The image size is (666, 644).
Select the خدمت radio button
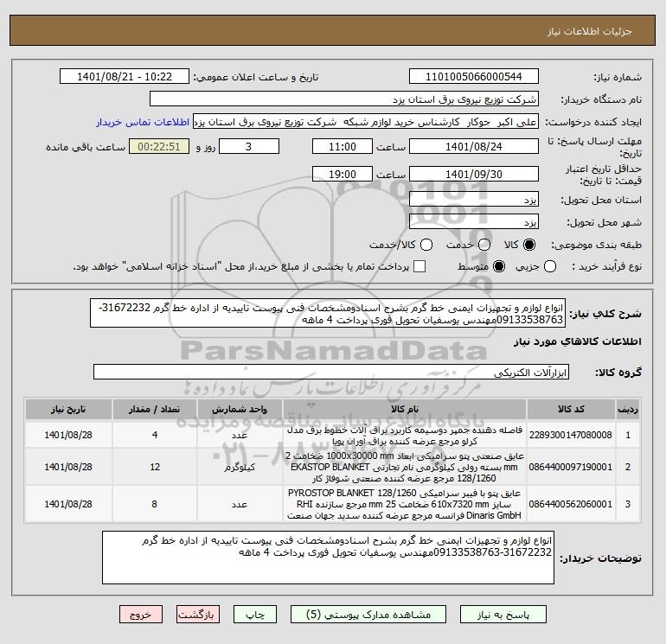(484, 245)
